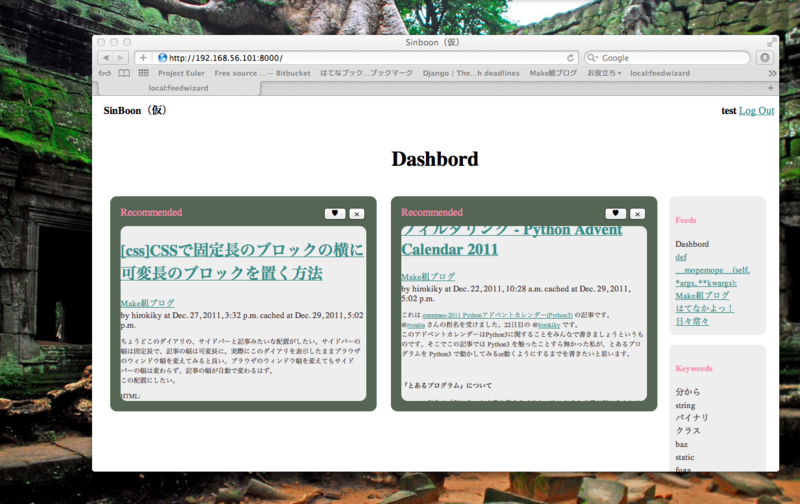Click the plus add-bookmark button beside address bar
Viewport: 800px width, 504px height.
143,58
